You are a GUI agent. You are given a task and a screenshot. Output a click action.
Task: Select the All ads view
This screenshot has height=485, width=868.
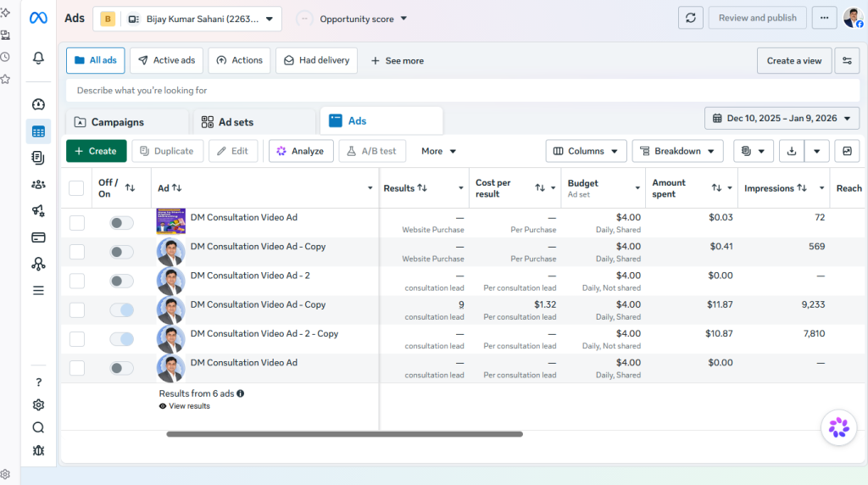(95, 60)
